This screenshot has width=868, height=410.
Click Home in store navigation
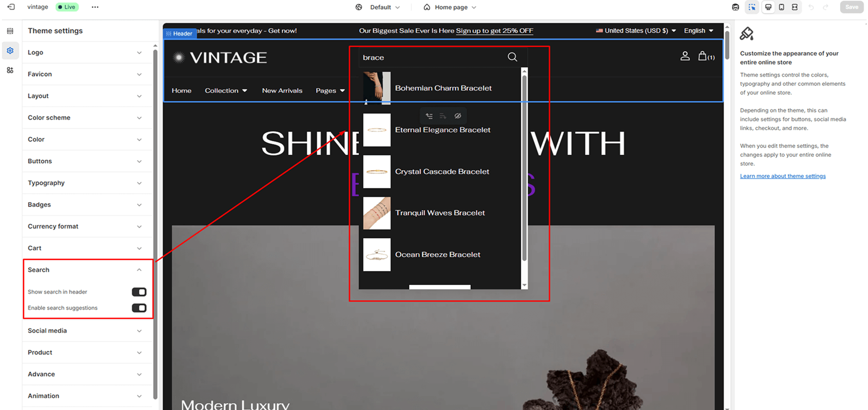tap(181, 90)
